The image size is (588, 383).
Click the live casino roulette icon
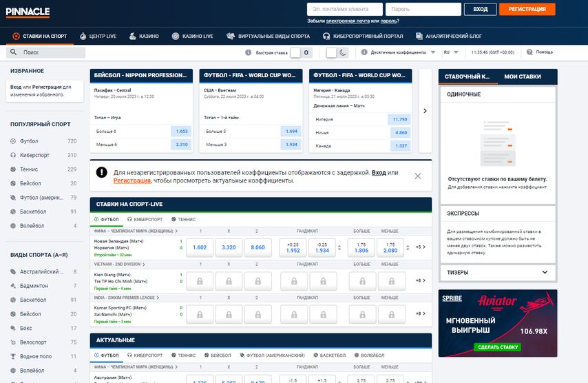(x=176, y=36)
